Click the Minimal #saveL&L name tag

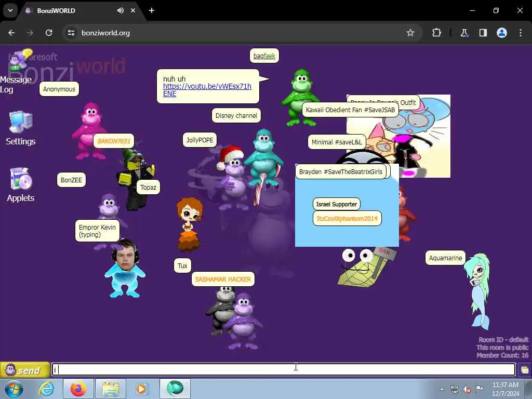(x=337, y=142)
